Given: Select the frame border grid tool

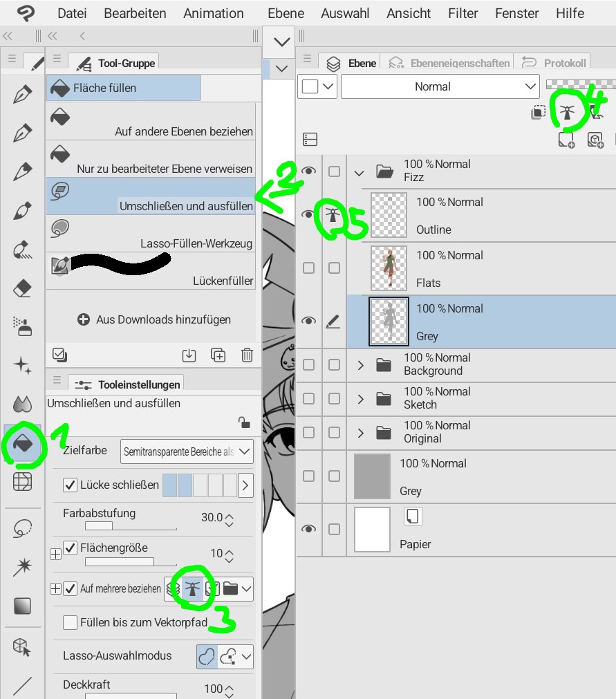Looking at the screenshot, I should (22, 481).
